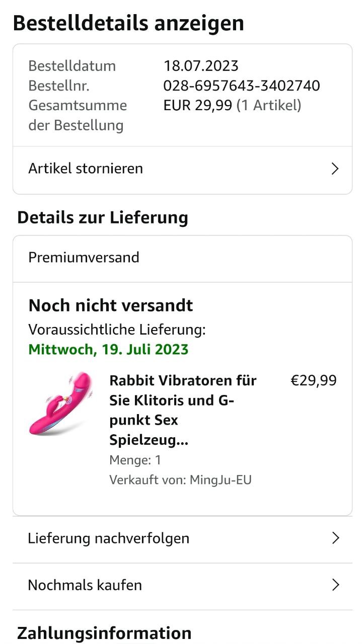Click the chevron beside Artikel stornieren
This screenshot has width=364, height=644.
tap(335, 169)
